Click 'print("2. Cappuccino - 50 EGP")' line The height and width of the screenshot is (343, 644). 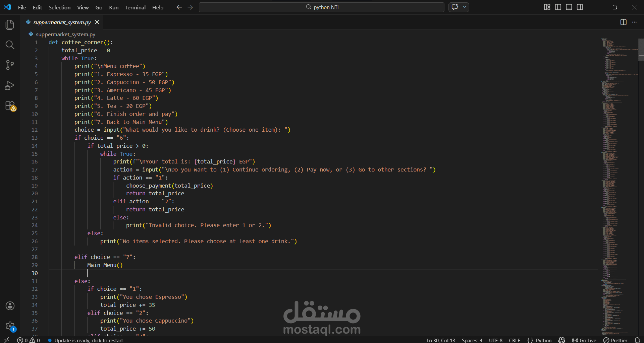pyautogui.click(x=124, y=82)
